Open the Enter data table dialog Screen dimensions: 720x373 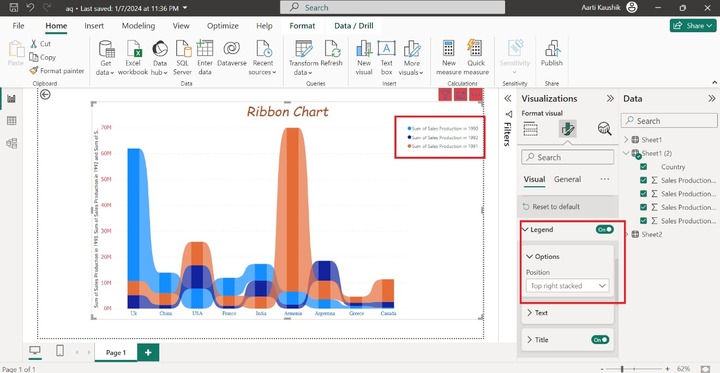205,57
